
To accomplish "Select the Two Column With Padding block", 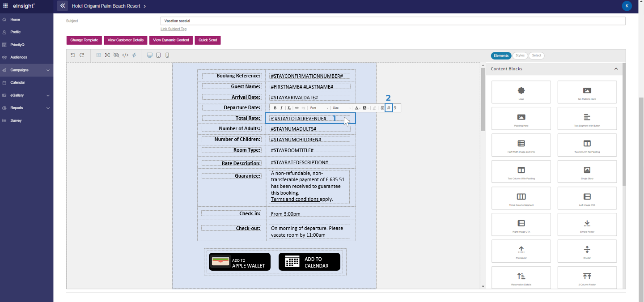I will (x=521, y=171).
